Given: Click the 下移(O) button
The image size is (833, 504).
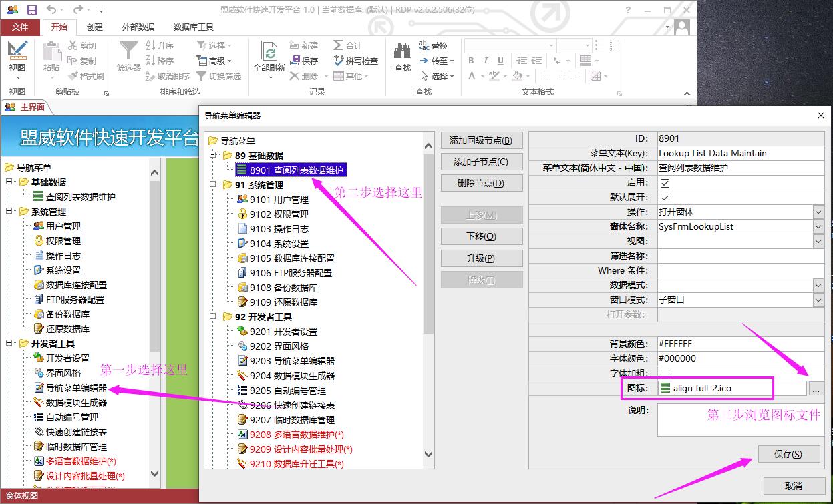Looking at the screenshot, I should coord(481,236).
